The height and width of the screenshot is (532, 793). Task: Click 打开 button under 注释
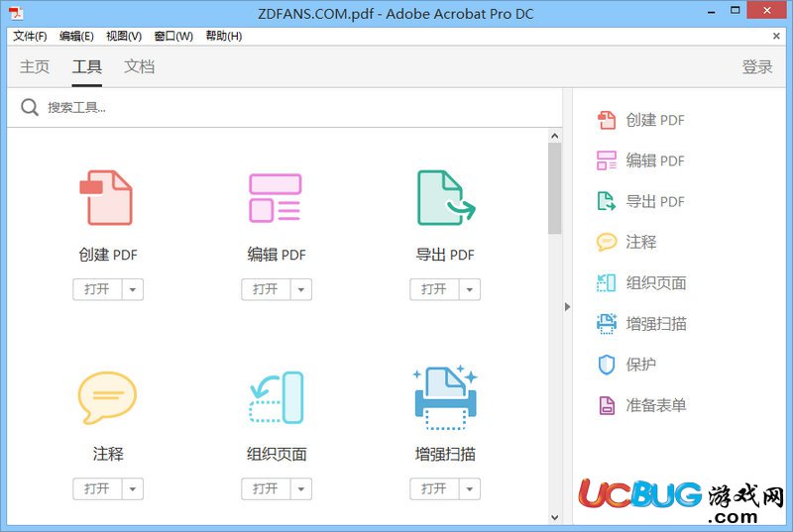point(97,489)
